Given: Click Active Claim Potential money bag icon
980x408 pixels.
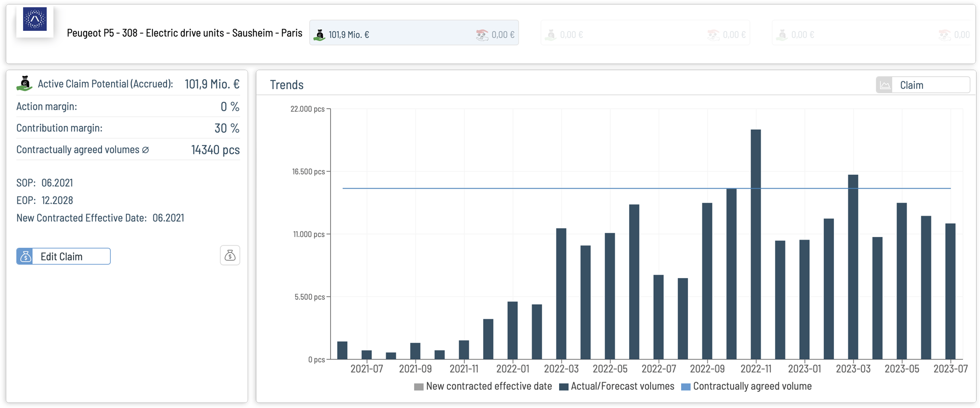Looking at the screenshot, I should pos(24,83).
